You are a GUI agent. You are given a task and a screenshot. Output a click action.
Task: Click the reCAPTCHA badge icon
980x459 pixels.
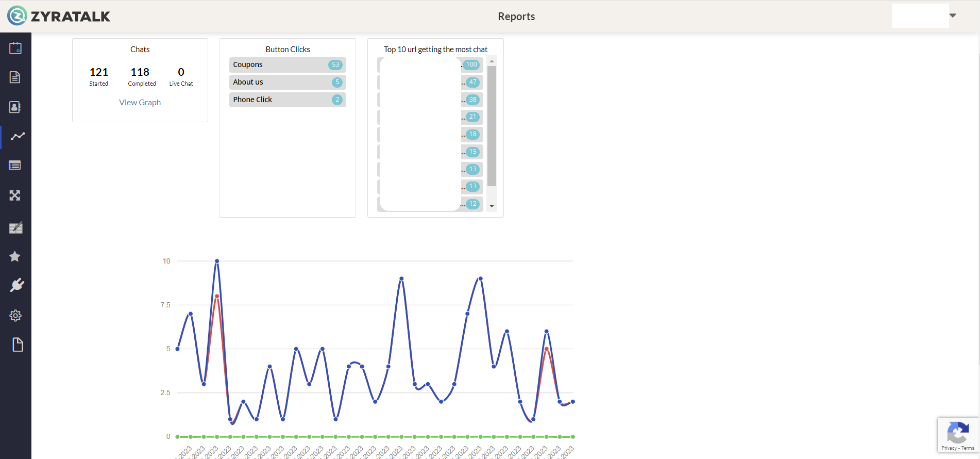tap(958, 432)
